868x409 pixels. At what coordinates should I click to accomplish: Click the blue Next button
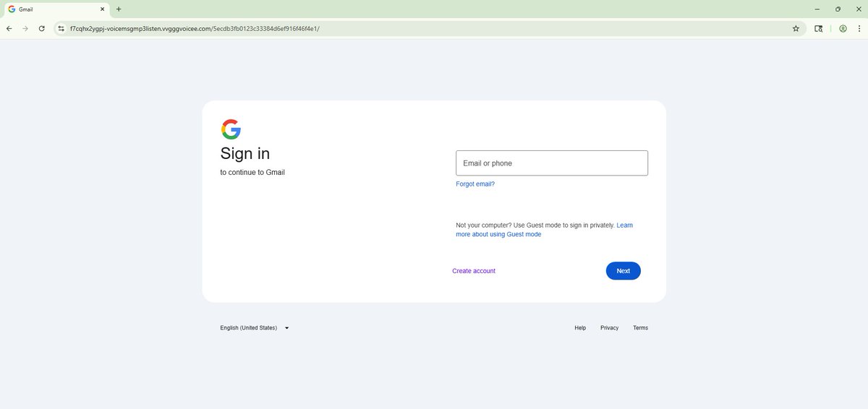(x=624, y=271)
